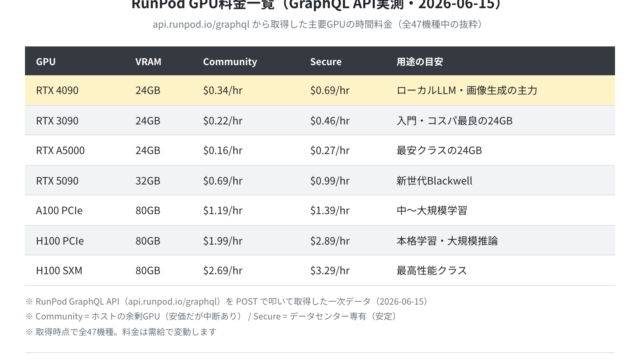Click the $3.29/hr Secure price
Image resolution: width=640 pixels, height=360 pixels.
pyautogui.click(x=330, y=271)
